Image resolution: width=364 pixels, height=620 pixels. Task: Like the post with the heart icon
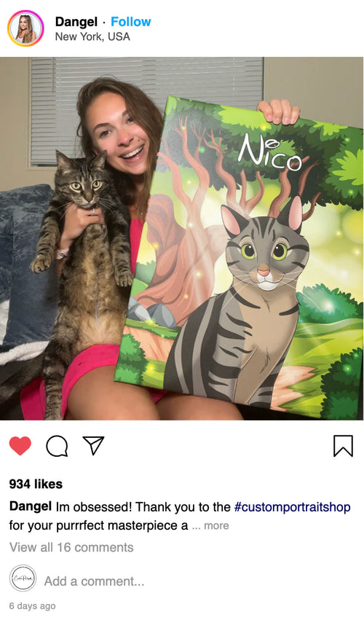point(20,446)
